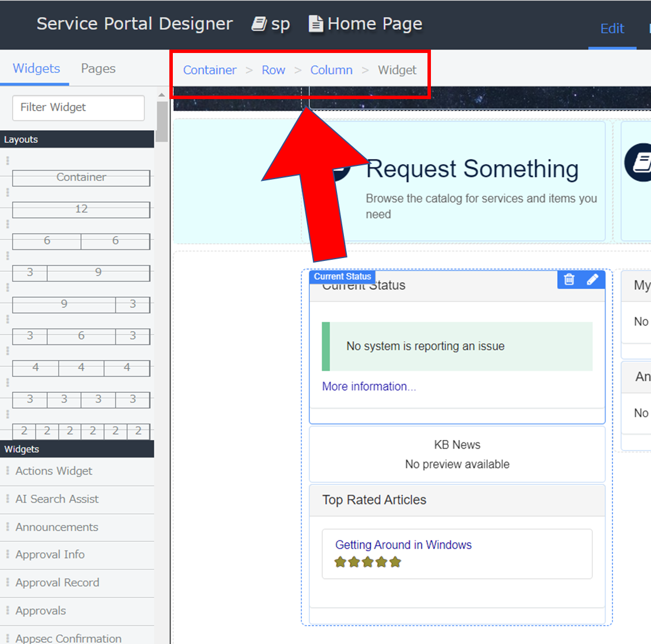Click Column in the breadcrumb trail
Screen dimensions: 651x644
pyautogui.click(x=331, y=70)
